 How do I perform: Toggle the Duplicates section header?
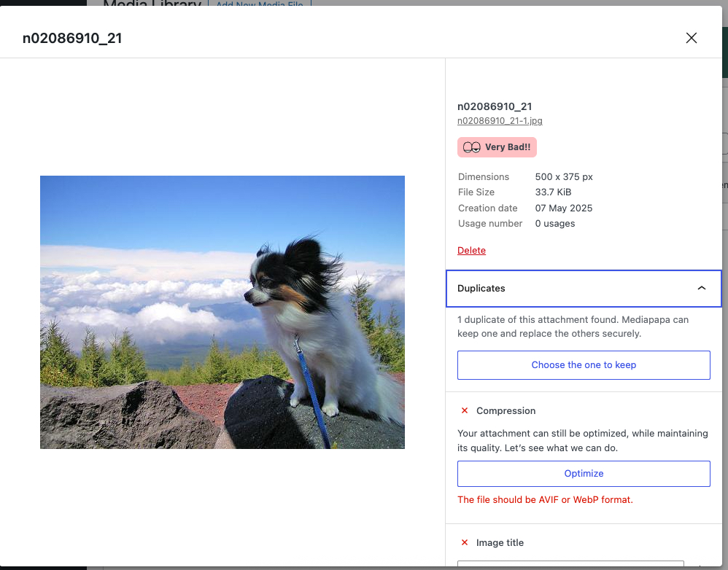[x=584, y=289]
